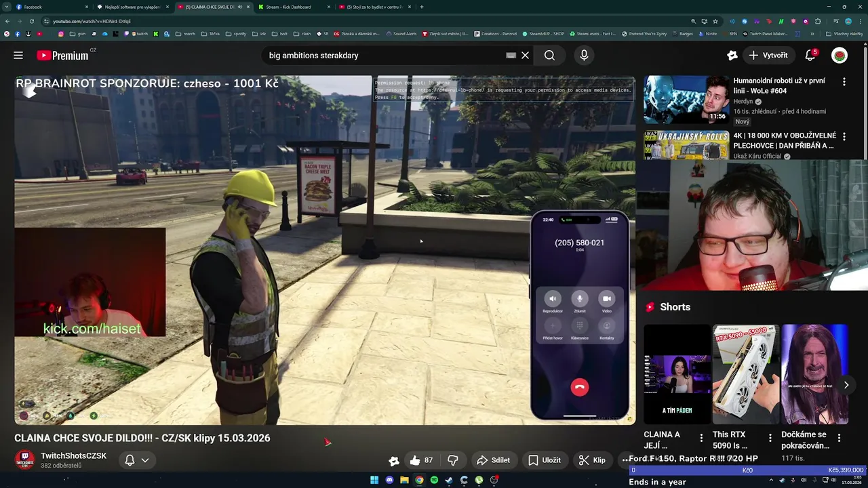Open more actions ellipsis beside the Klip button

pos(625,460)
